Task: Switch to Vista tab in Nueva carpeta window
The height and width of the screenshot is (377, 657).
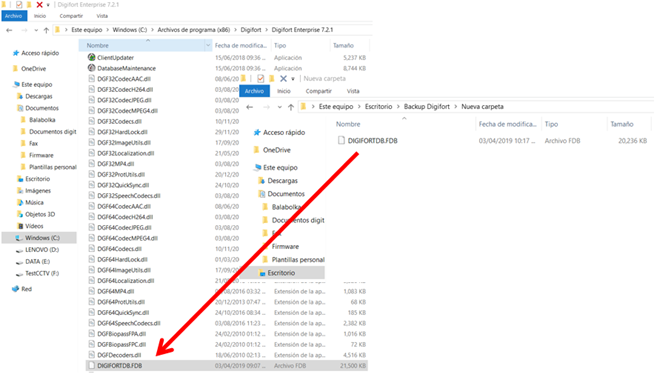Action: (x=353, y=91)
